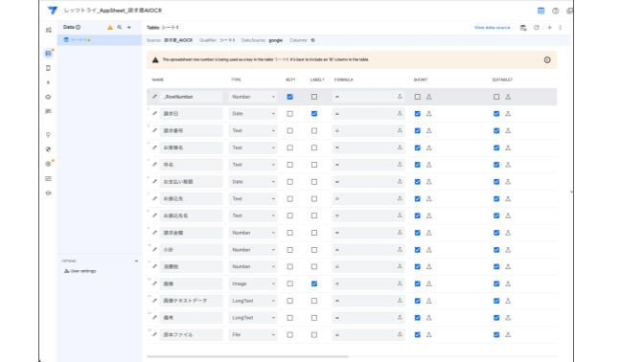Image resolution: width=644 pixels, height=362 pixels.
Task: Select the シート1 table in Data panel
Action: [100, 40]
